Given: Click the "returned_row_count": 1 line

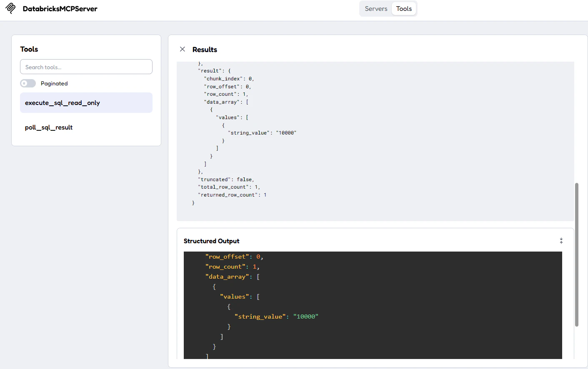Looking at the screenshot, I should click(x=232, y=195).
